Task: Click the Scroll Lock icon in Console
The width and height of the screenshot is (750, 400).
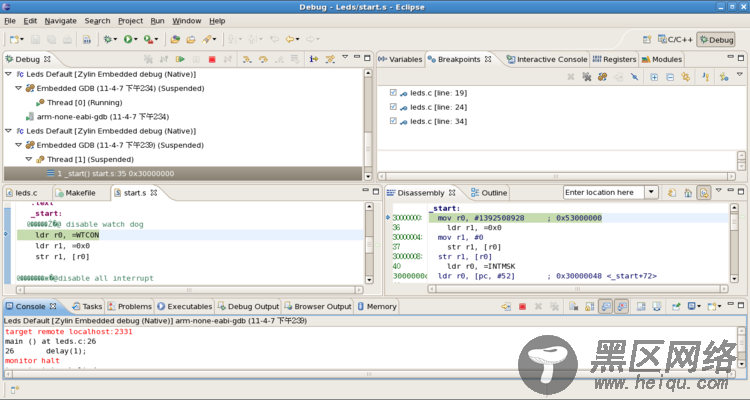Action: pyautogui.click(x=590, y=307)
